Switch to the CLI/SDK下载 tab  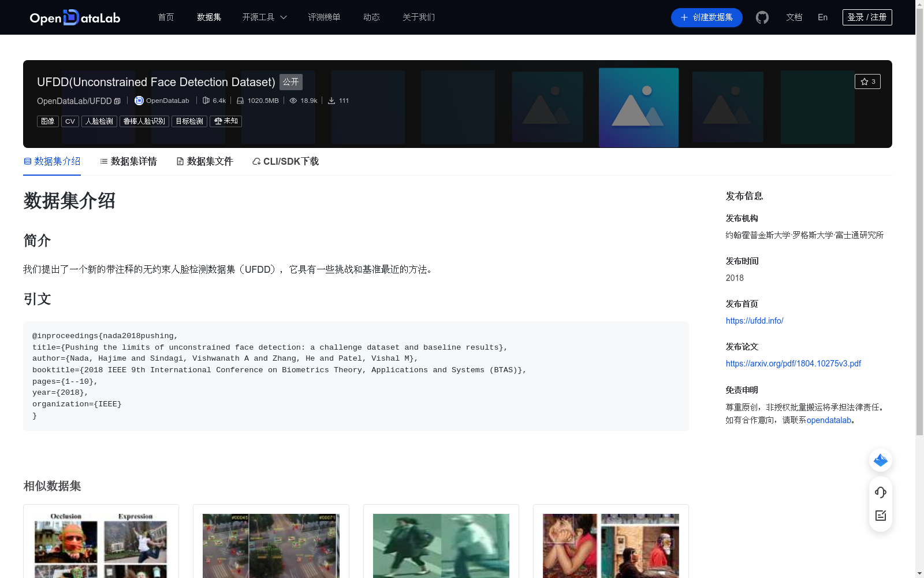[285, 161]
